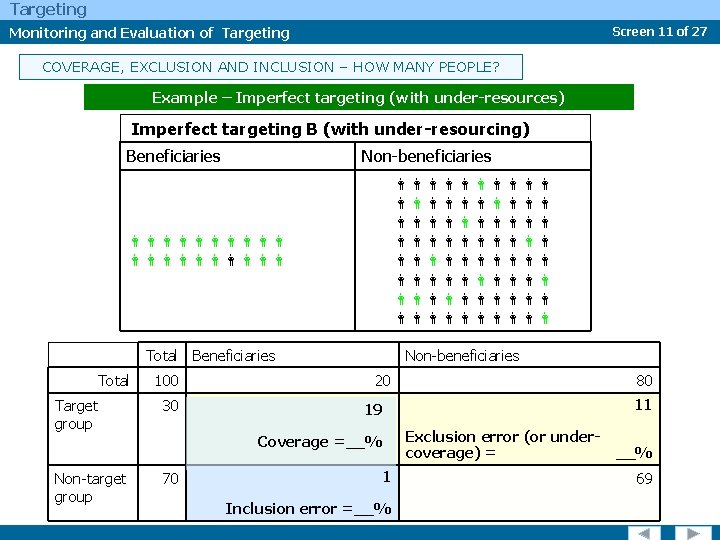720x540 pixels.
Task: Click the 'Non-beneficiaries' column header in the table
Action: pos(462,356)
